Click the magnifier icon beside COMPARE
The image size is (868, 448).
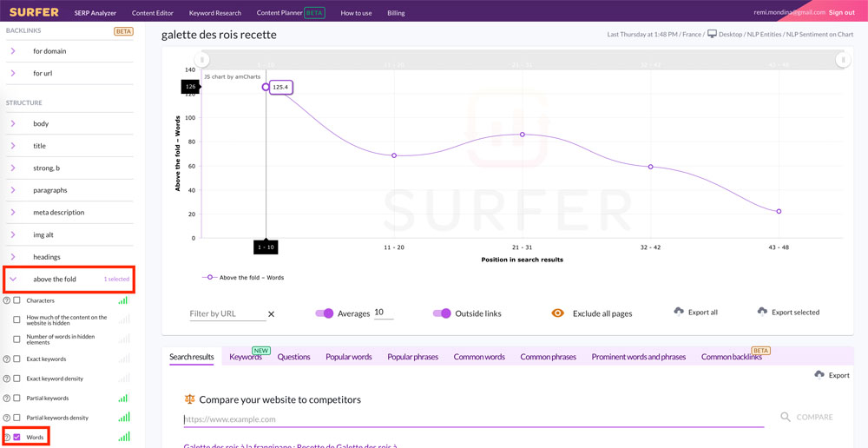[785, 417]
